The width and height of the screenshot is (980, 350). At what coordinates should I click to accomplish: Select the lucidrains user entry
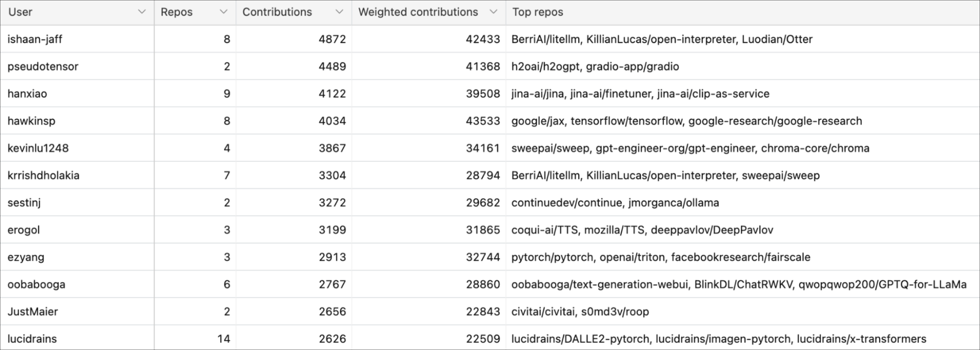(x=32, y=338)
